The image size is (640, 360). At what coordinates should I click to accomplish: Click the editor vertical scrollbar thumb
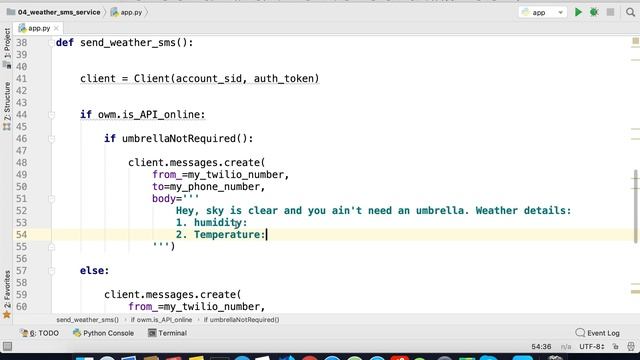coord(636,206)
